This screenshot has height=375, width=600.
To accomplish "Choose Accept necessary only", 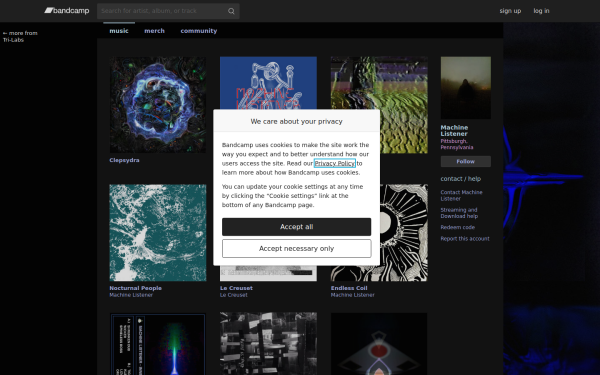I will 297,249.
